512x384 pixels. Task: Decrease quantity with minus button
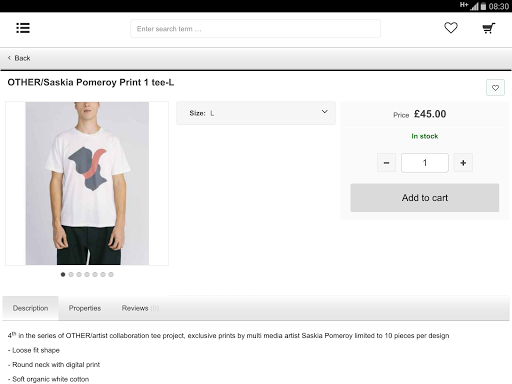point(386,163)
